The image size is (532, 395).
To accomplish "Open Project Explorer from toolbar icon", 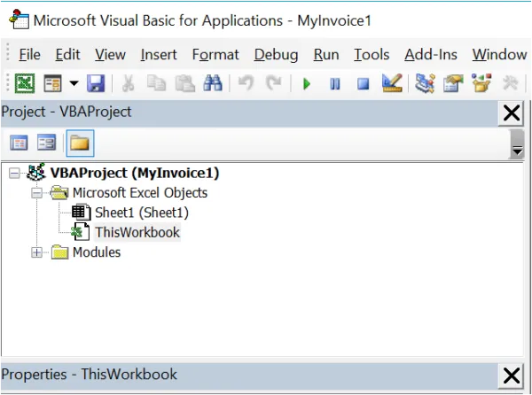I will (426, 84).
